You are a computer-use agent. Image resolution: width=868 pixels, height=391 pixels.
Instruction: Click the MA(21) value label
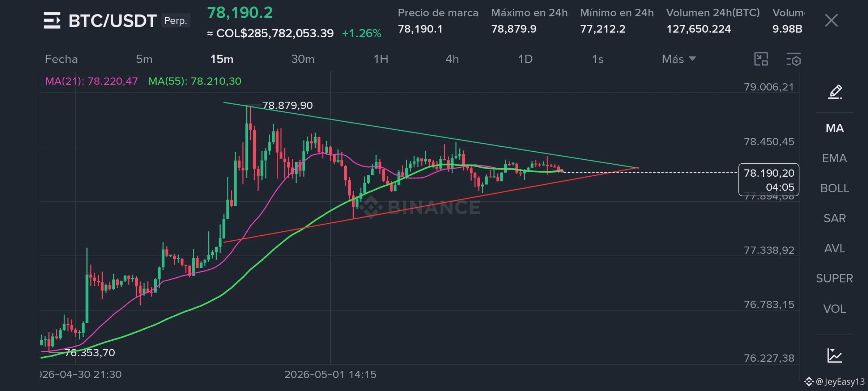click(92, 81)
